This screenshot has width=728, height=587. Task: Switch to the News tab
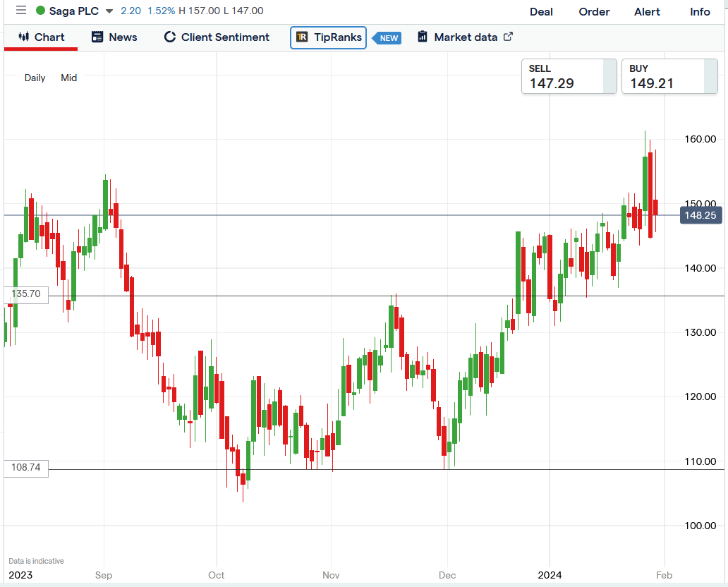114,37
